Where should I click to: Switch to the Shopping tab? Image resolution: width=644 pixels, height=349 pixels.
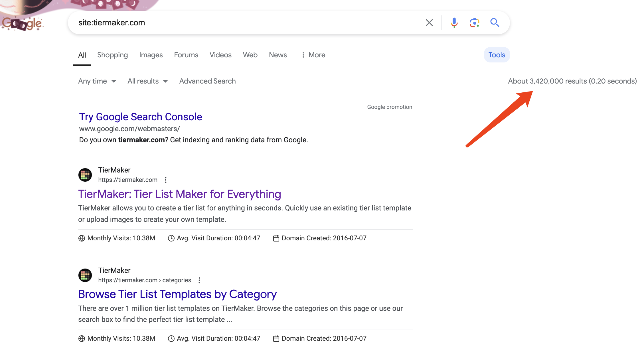[x=112, y=55]
